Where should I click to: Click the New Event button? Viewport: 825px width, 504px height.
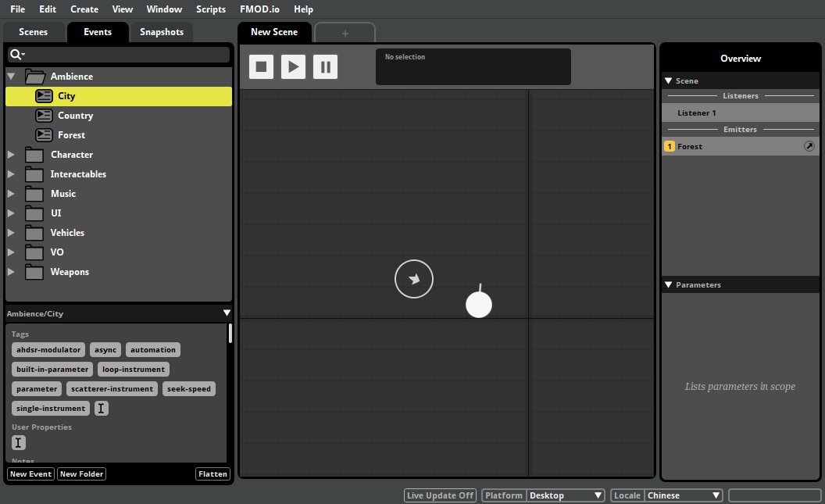click(x=30, y=474)
